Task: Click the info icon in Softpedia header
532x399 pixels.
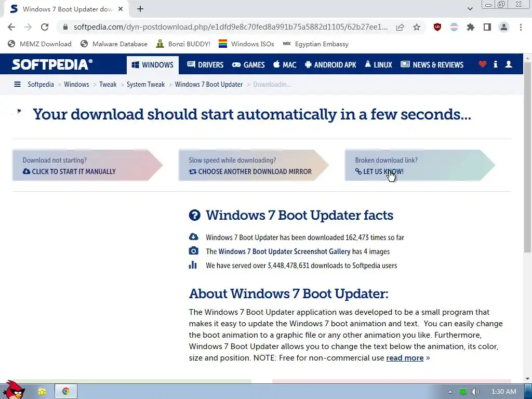Action: coord(495,64)
